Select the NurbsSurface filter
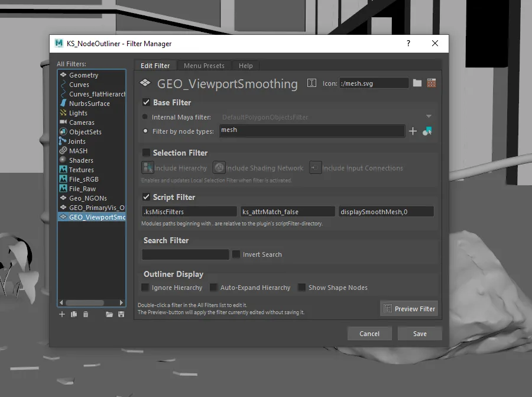Screen dimensions: 532x397 (x=92, y=104)
